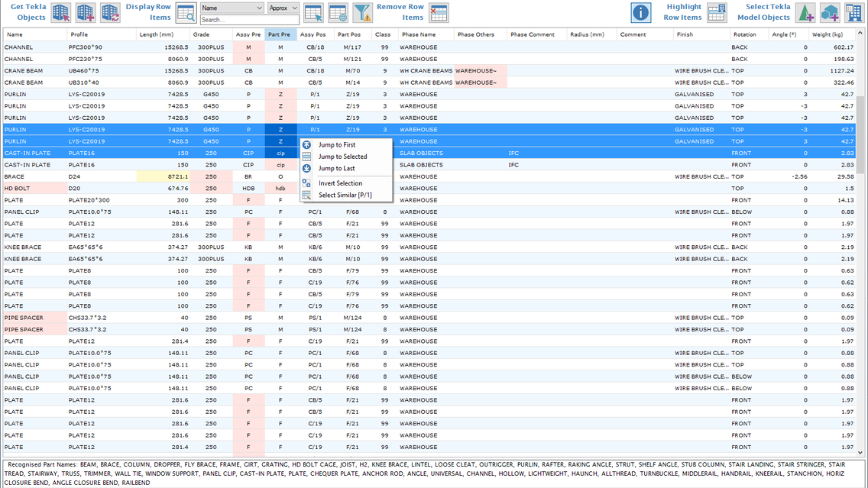Click the table-with-cursor selected rows icon
The width and height of the screenshot is (868, 488).
(x=313, y=12)
